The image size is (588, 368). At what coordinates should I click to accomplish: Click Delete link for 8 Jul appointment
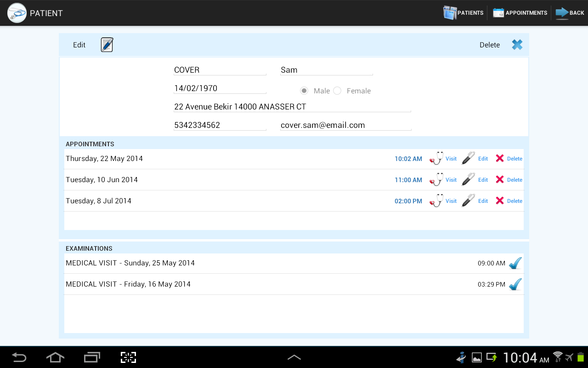(514, 201)
